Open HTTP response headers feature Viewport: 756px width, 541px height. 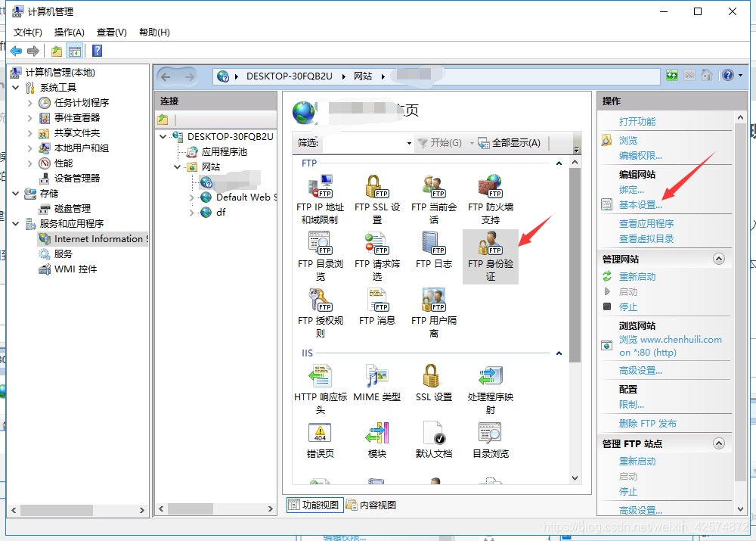pos(320,389)
